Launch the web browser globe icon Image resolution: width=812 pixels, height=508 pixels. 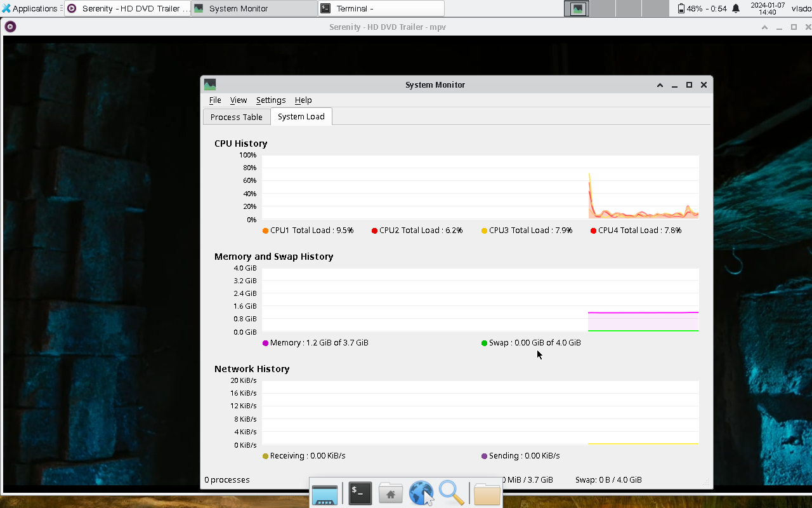pyautogui.click(x=421, y=493)
